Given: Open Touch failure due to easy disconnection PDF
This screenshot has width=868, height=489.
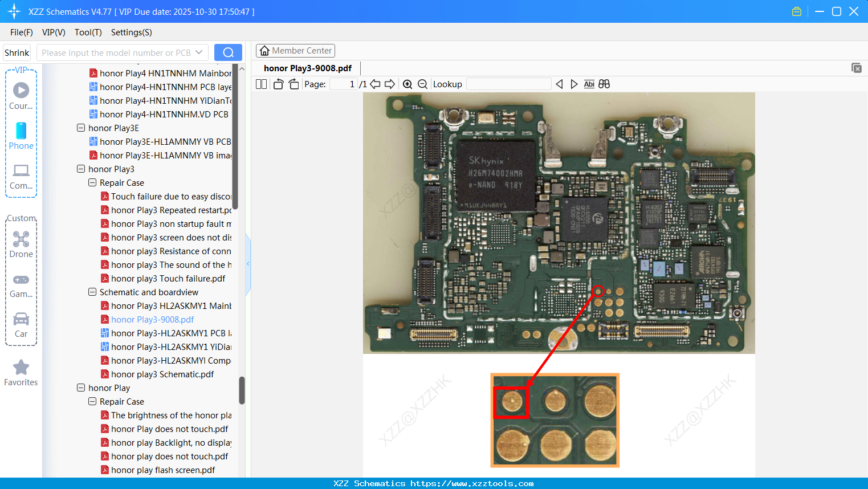Looking at the screenshot, I should (166, 197).
